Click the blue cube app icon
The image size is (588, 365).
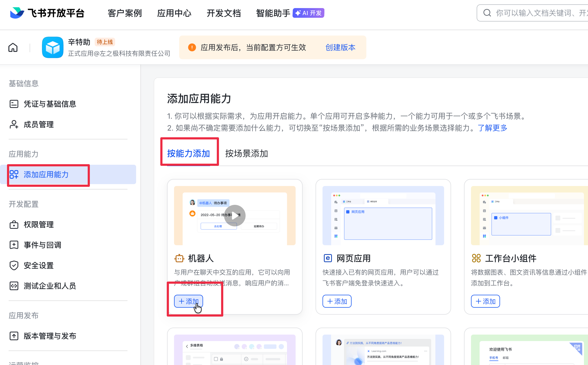pos(53,47)
